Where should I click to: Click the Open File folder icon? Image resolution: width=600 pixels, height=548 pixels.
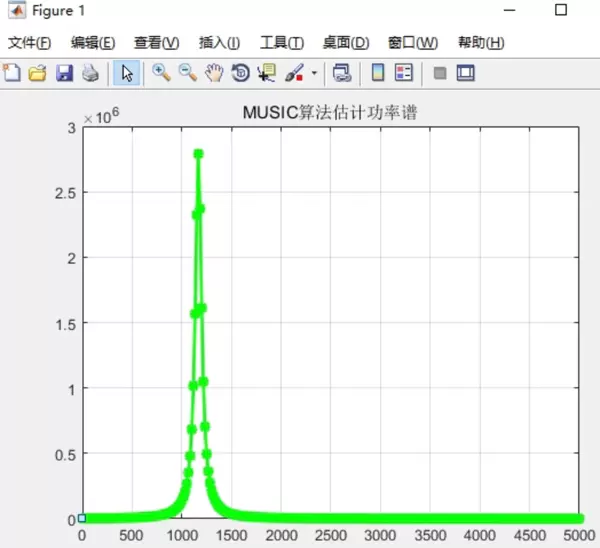[37, 73]
